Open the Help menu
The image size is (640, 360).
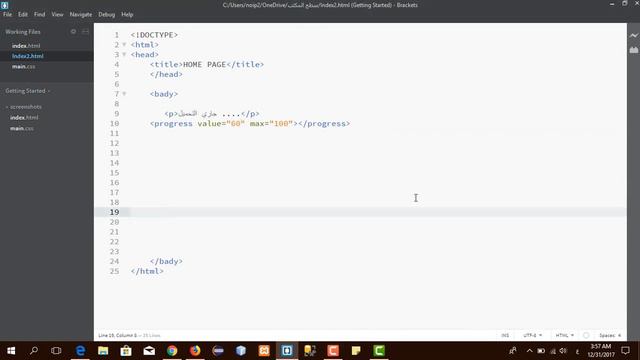tap(127, 14)
